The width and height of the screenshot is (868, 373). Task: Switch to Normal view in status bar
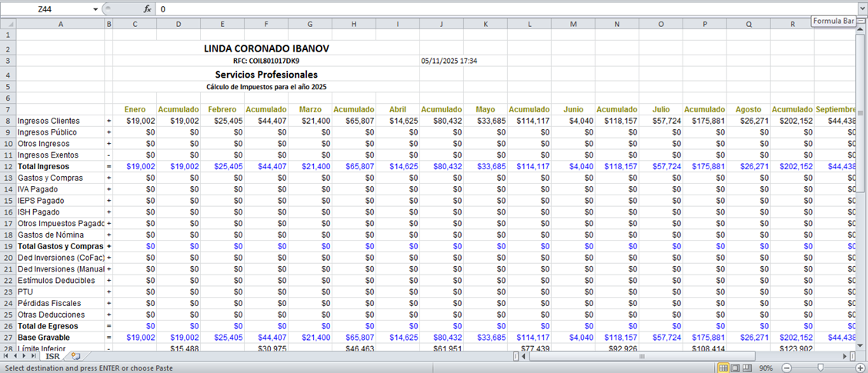[x=723, y=368]
